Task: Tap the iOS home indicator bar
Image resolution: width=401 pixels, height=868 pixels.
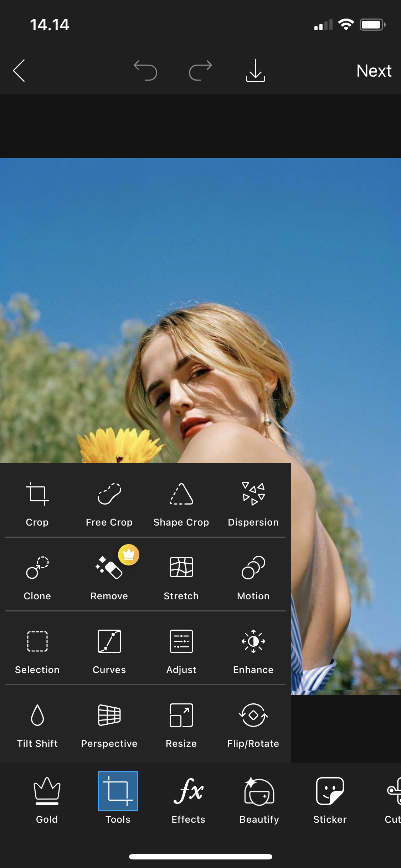Action: 200,857
